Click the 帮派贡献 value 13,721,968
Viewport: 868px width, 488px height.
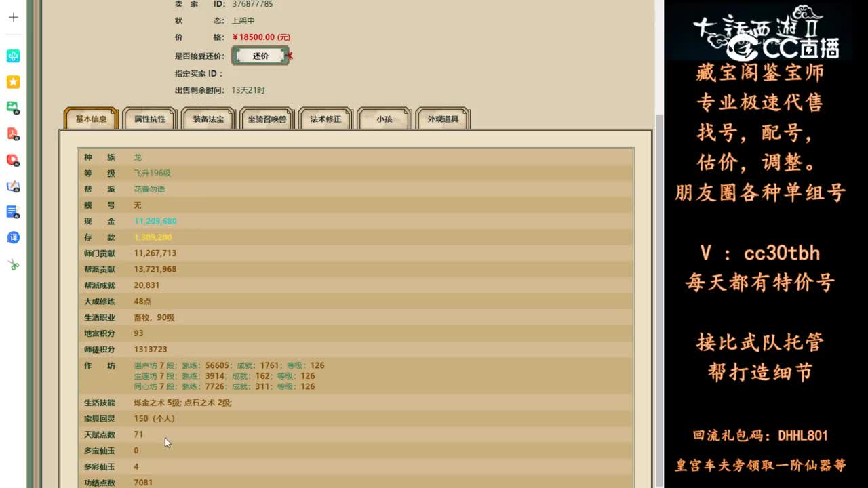(155, 269)
